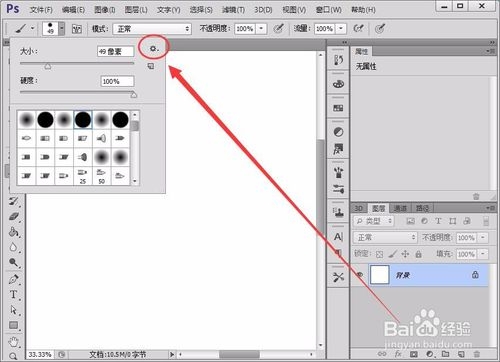The image size is (500, 362).
Task: Toggle lock position icon
Action: [405, 254]
